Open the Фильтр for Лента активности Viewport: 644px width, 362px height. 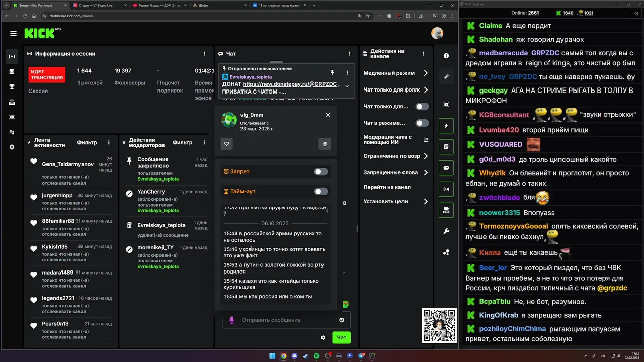(87, 143)
